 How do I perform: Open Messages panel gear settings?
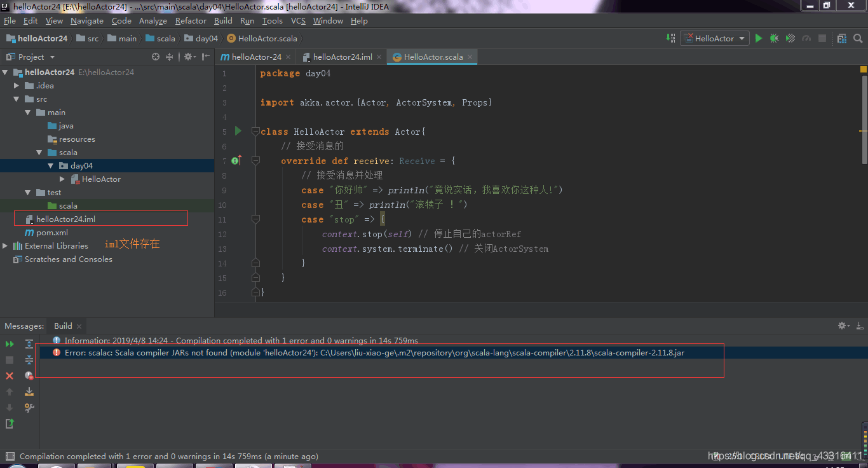tap(844, 326)
